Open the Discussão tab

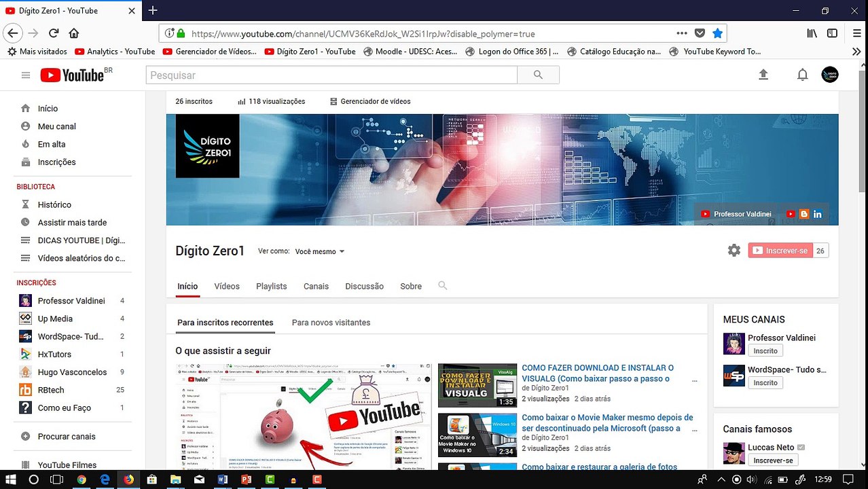(364, 287)
